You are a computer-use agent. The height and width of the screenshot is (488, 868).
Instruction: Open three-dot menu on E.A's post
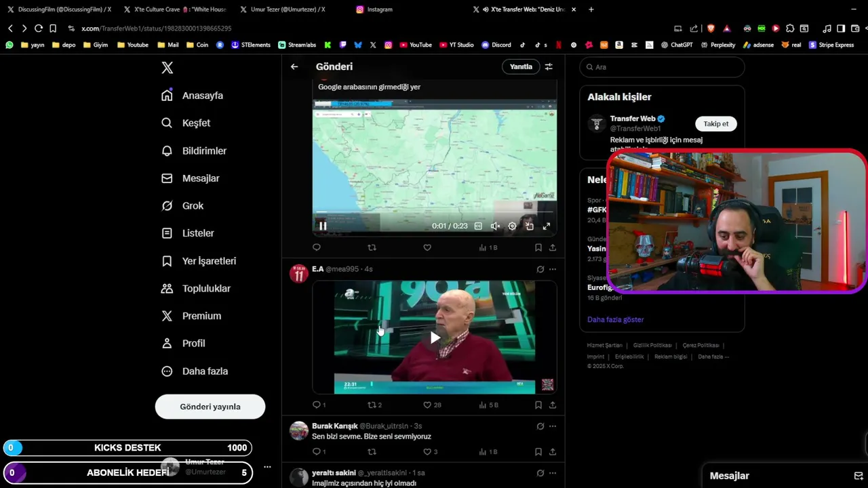coord(553,269)
